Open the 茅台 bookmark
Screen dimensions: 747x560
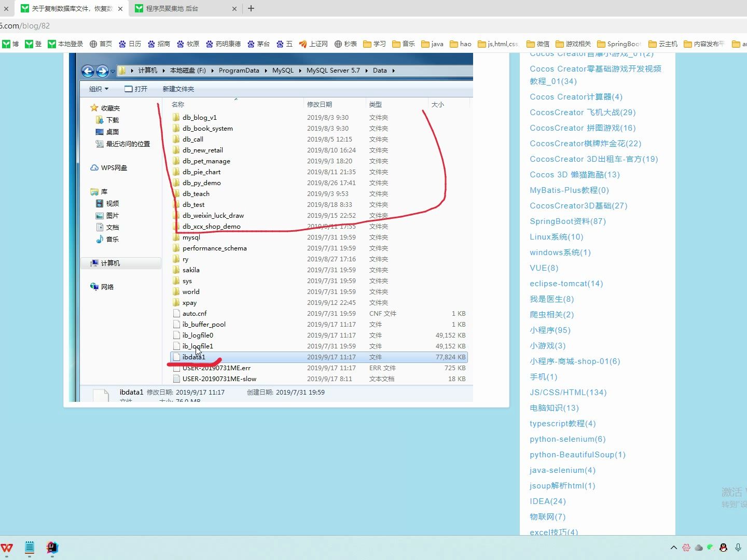coord(258,44)
